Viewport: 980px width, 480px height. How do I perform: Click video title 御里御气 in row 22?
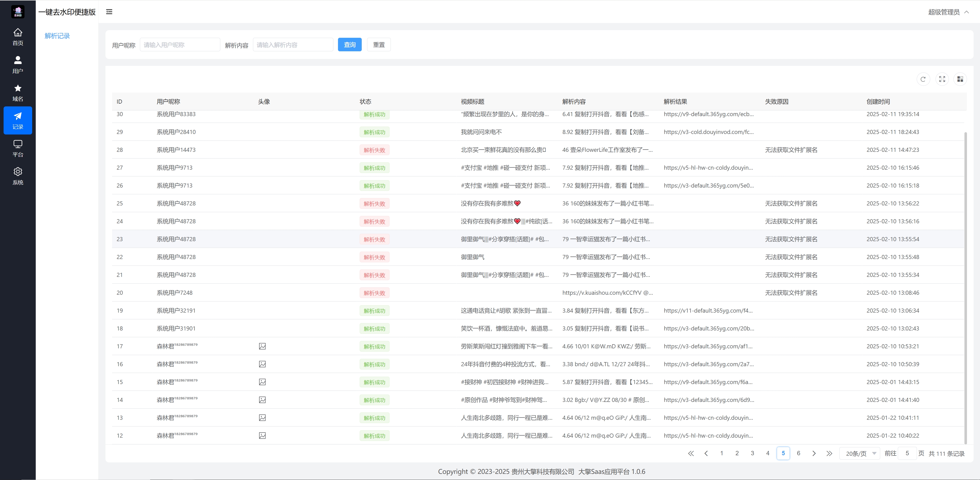pyautogui.click(x=473, y=257)
